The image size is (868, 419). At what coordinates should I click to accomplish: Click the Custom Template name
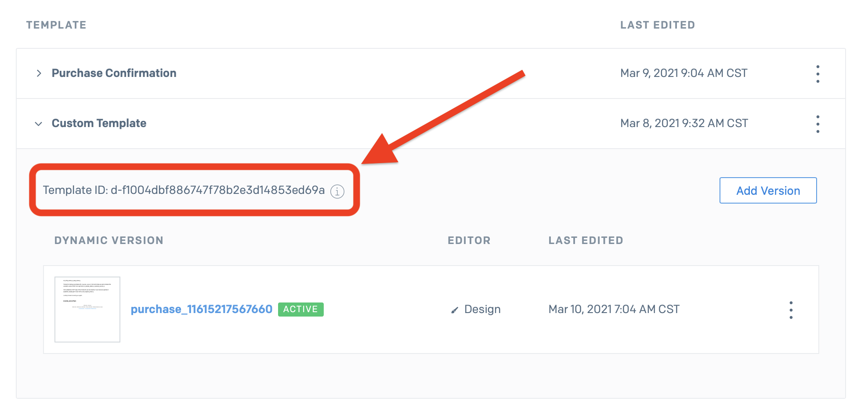tap(99, 123)
